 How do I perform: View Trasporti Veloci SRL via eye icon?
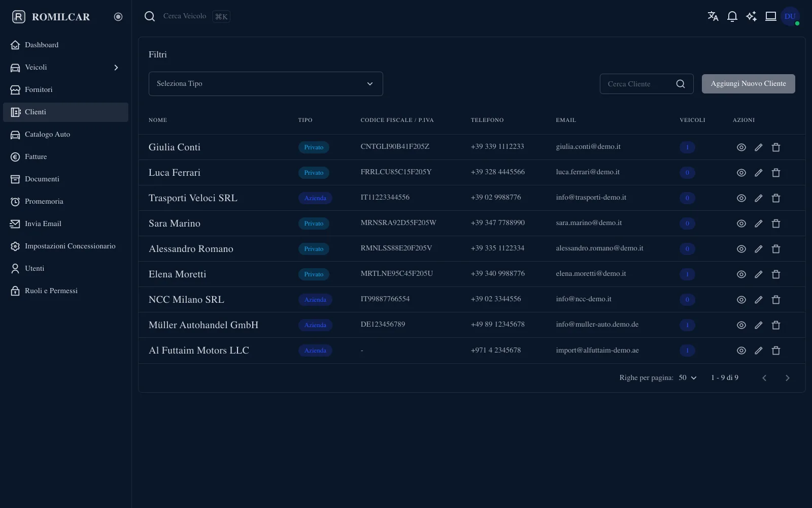tap(741, 198)
